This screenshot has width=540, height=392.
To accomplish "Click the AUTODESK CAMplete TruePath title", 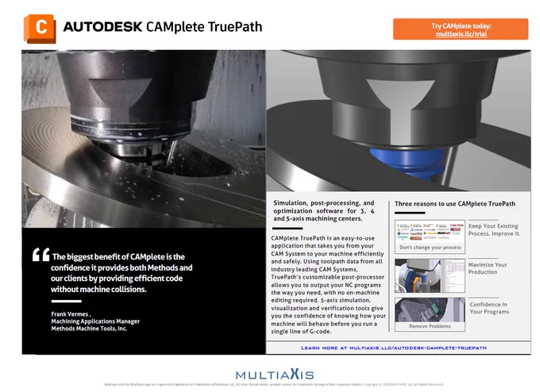I will [163, 27].
